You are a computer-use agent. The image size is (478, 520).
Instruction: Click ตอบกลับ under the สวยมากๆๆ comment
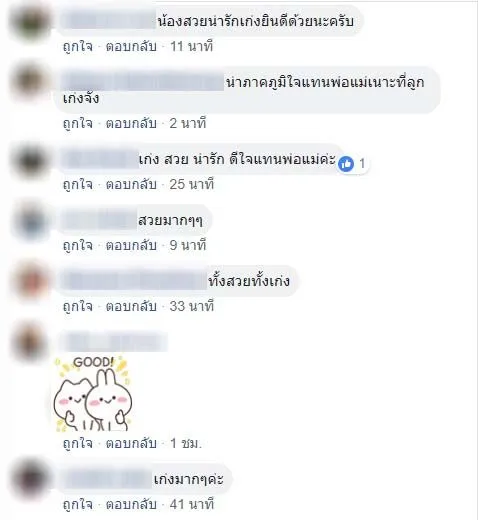[131, 245]
